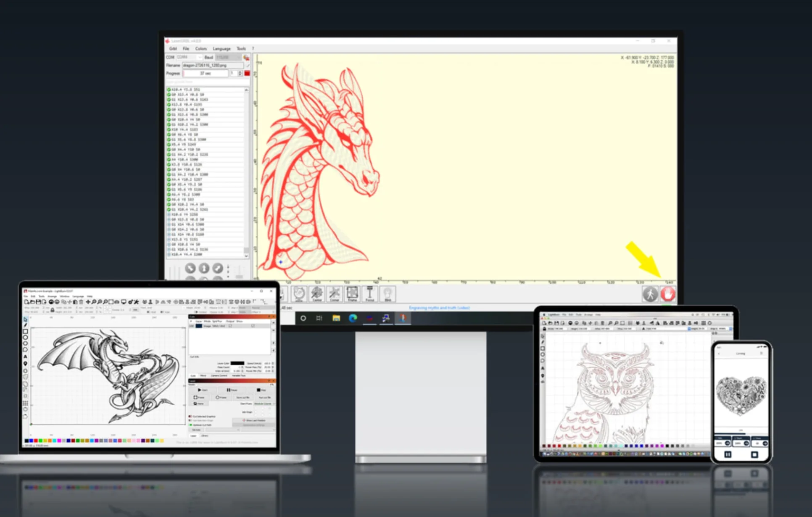Click the Home button in LightBurn Laser panel
Viewport: 812px width, 517px height.
(x=199, y=404)
